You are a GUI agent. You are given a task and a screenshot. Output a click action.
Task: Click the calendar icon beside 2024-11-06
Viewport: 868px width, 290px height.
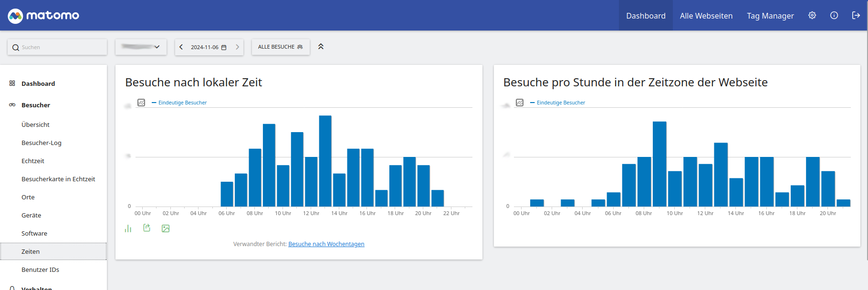coord(224,47)
